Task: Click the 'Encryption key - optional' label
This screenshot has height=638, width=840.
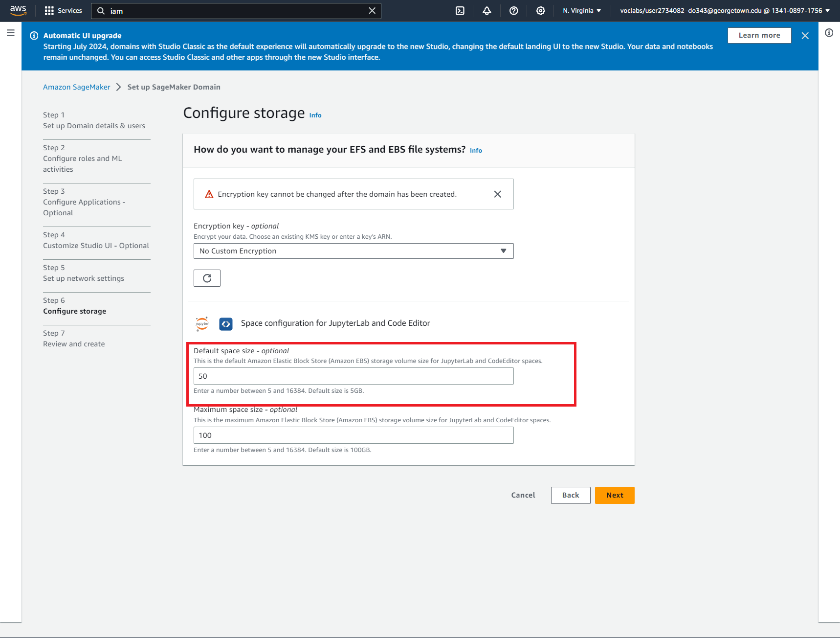Action: 236,226
